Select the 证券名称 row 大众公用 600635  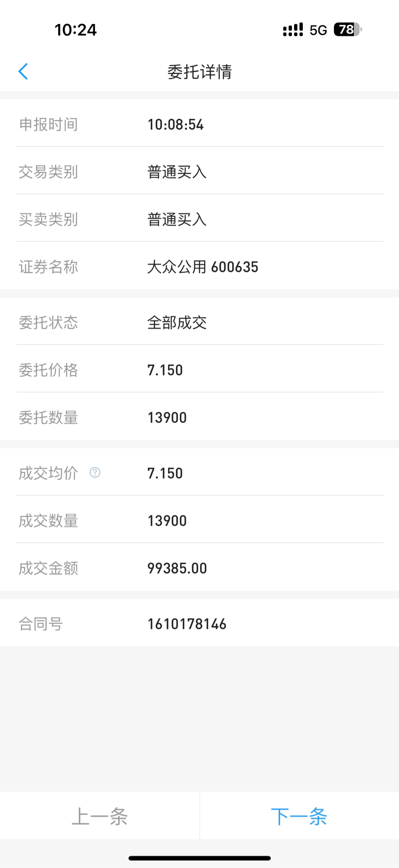(x=199, y=267)
